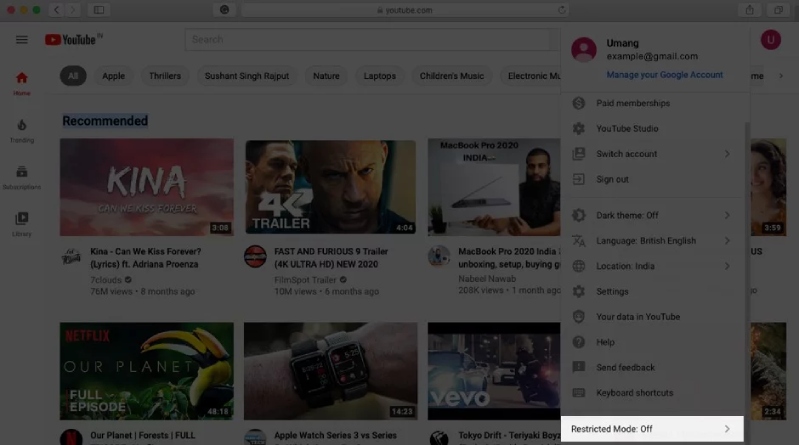Open 7clouds channel name link

point(106,280)
